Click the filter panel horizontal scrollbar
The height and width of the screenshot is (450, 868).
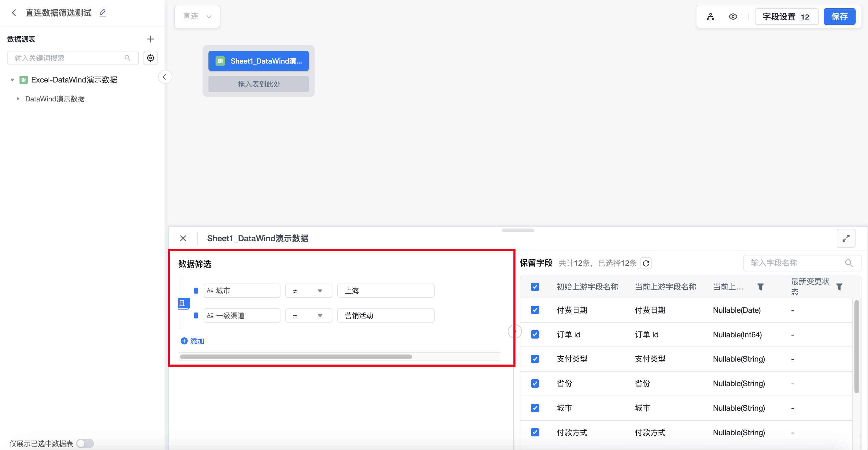(x=296, y=357)
